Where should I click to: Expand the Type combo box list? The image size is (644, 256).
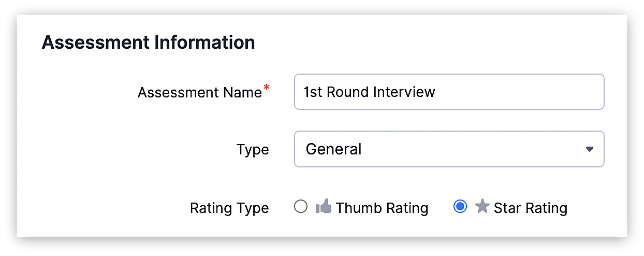point(449,149)
